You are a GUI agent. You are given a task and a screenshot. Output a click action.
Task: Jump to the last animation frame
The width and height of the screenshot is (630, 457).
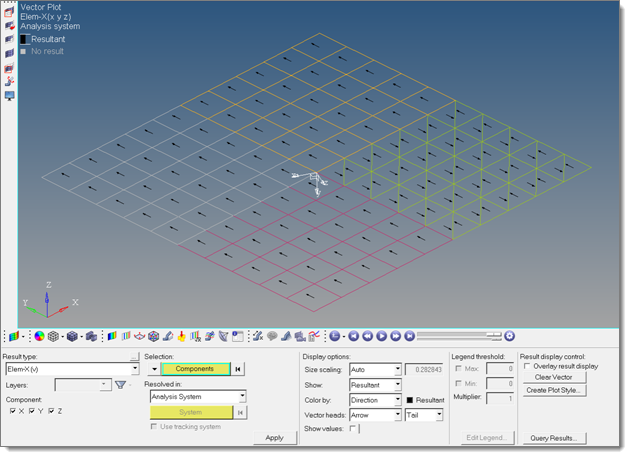point(409,336)
